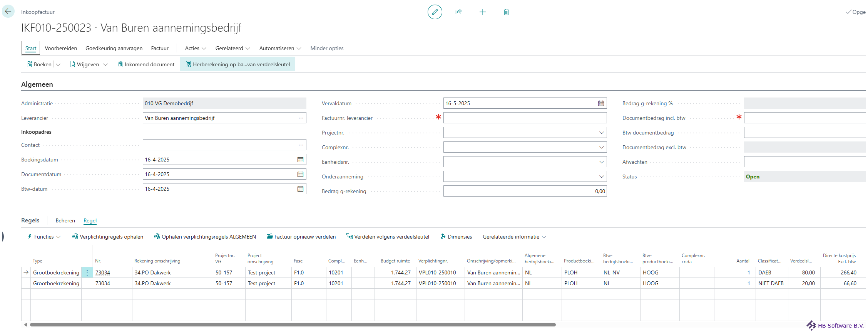Click scrollbar left arrow

click(x=25, y=325)
